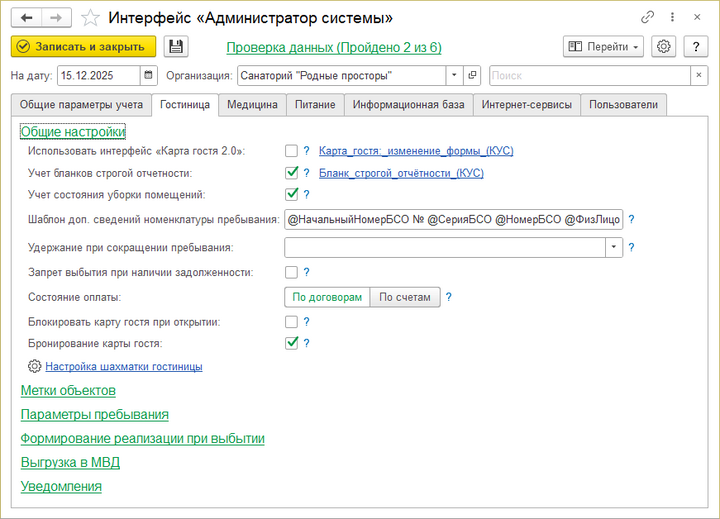720x519 pixels.
Task: Open the Интернет-сервисы tab
Action: tap(526, 104)
